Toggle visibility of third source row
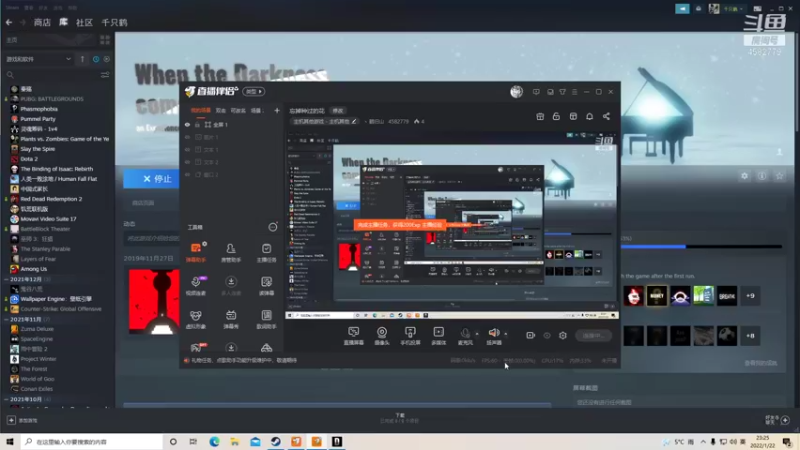Viewport: 800px width, 450px height. click(x=187, y=149)
